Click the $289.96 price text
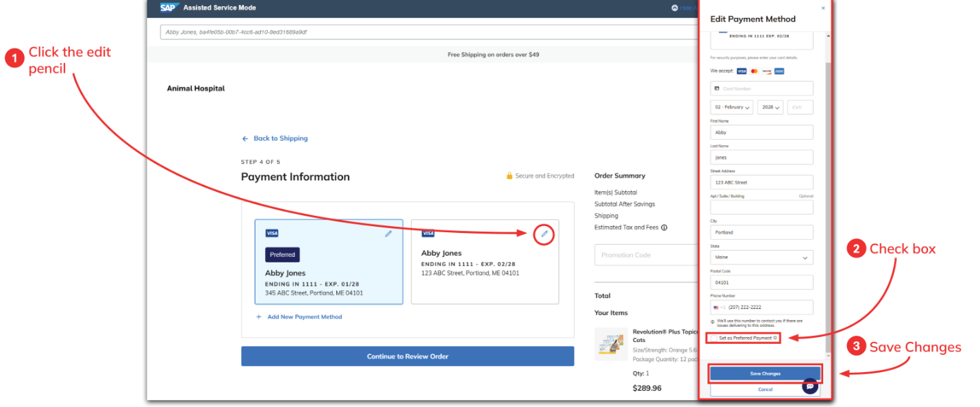This screenshot has width=980, height=407. coord(647,388)
